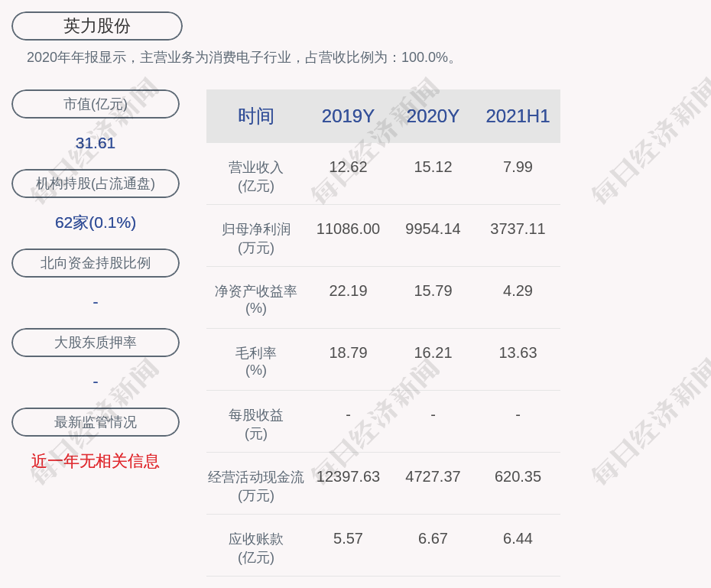Image resolution: width=711 pixels, height=588 pixels.
Task: Click the 归母净利润 (万元) row label
Action: 256,239
